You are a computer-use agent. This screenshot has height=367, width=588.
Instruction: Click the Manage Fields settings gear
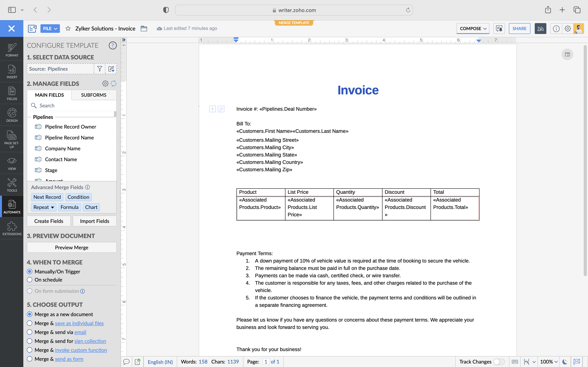point(105,83)
